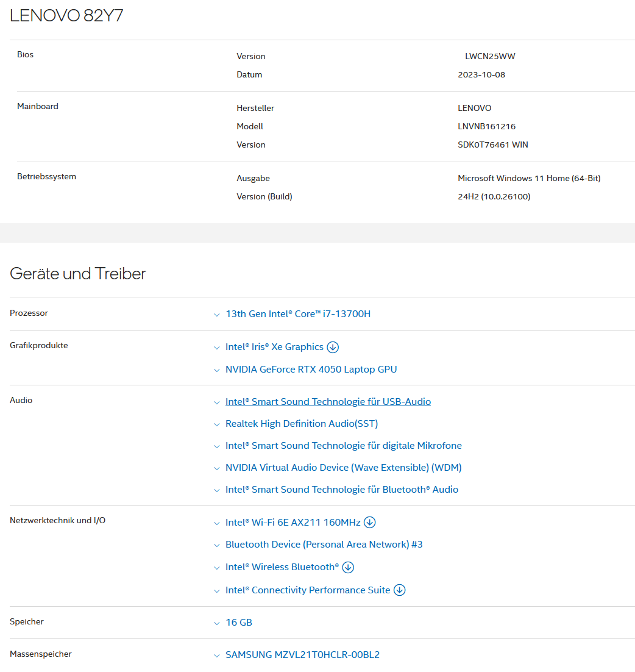Select mainboard version SDK0T76461 WIN
The width and height of the screenshot is (635, 672).
click(493, 145)
